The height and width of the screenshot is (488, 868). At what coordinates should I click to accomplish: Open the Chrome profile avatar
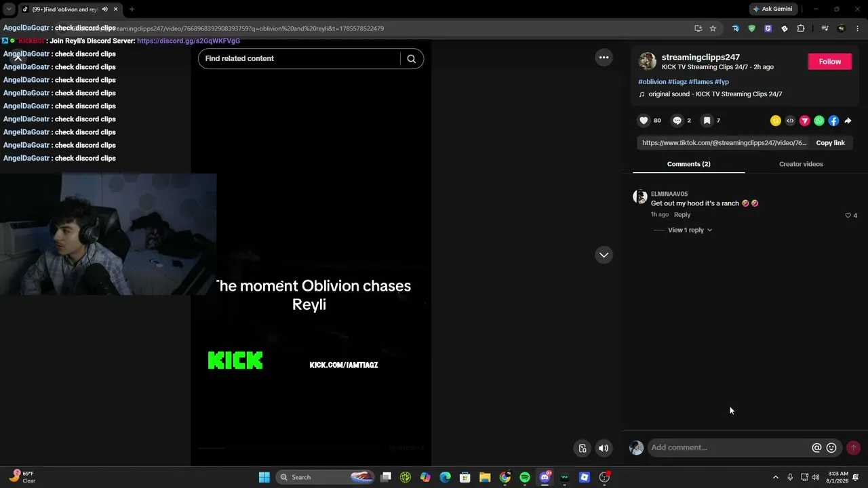842,28
